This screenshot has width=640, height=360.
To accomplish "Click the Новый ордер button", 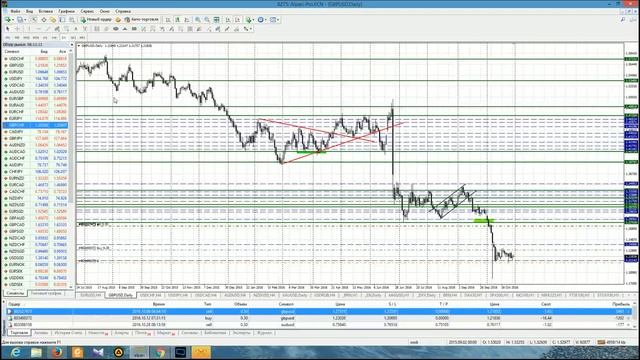I will 96,20.
